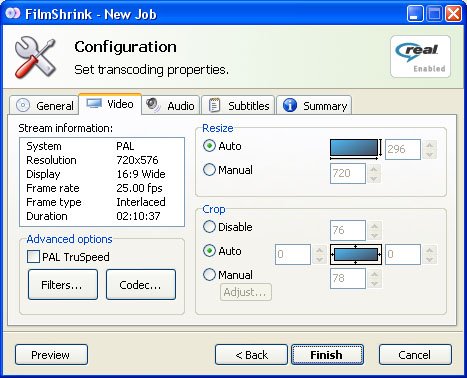Click the disabled Adjust button

(246, 292)
